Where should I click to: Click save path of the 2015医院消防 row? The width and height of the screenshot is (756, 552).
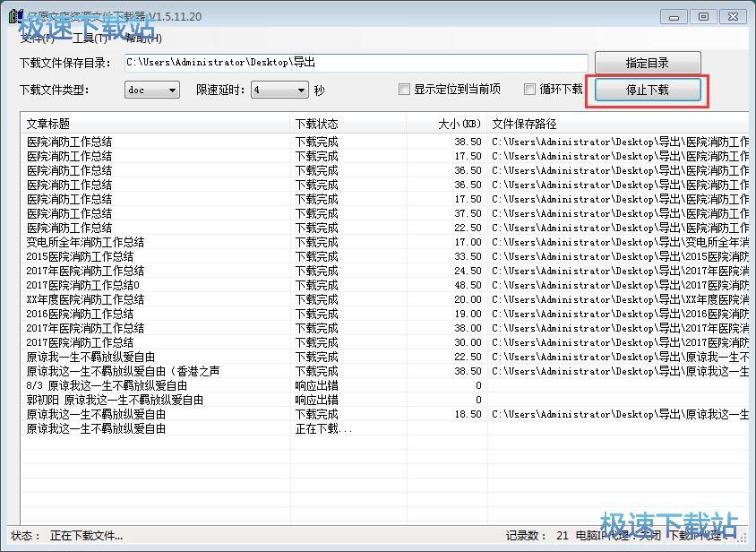pyautogui.click(x=620, y=256)
